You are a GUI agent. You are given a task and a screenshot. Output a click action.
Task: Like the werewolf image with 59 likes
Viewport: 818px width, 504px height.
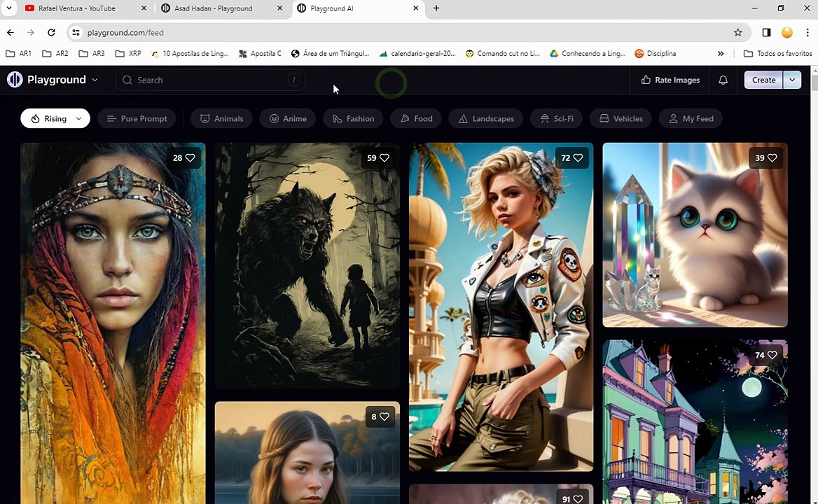(378, 157)
